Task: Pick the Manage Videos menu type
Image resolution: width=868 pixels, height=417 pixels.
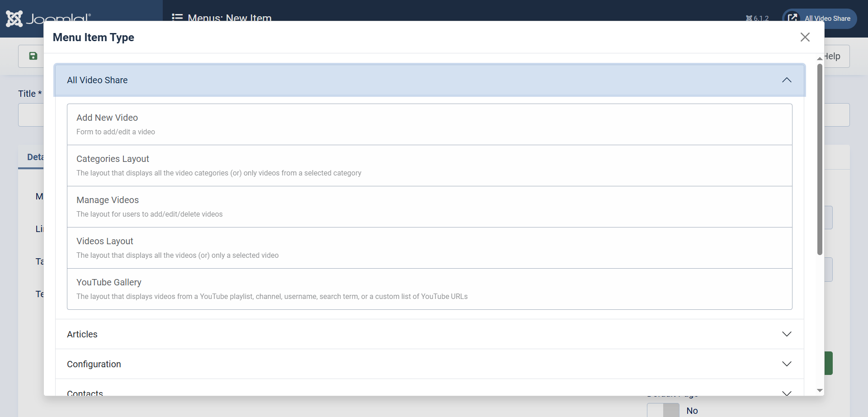Action: 429,207
